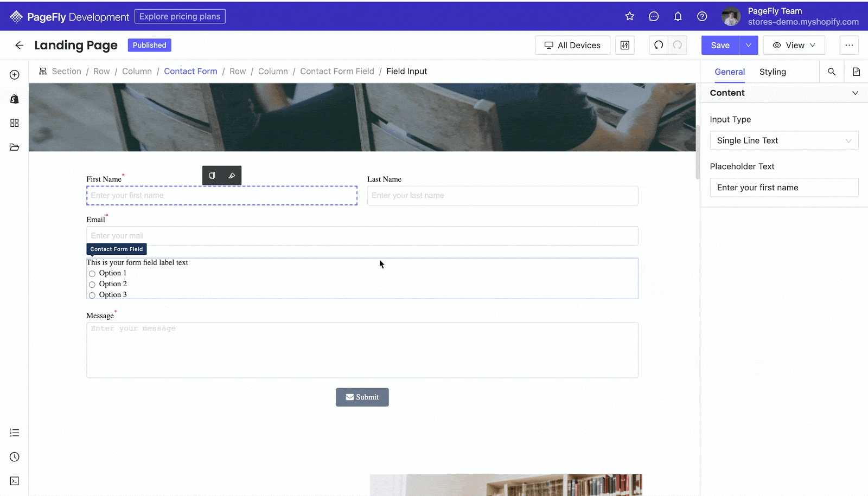The height and width of the screenshot is (496, 868).
Task: Open the All Devices selector
Action: pyautogui.click(x=572, y=46)
